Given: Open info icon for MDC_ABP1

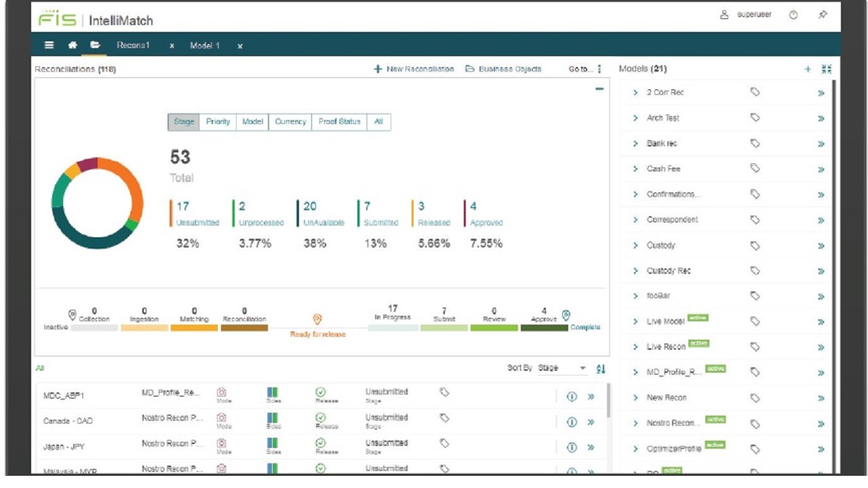Looking at the screenshot, I should pos(572,396).
